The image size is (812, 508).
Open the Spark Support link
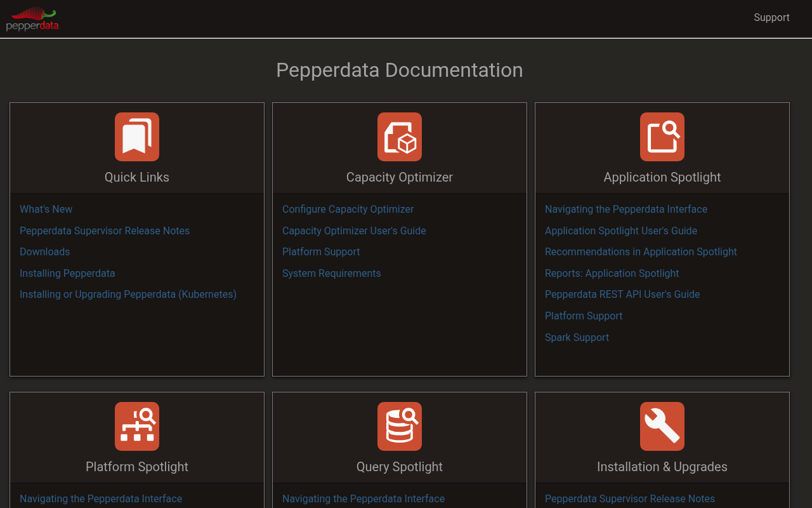tap(577, 337)
